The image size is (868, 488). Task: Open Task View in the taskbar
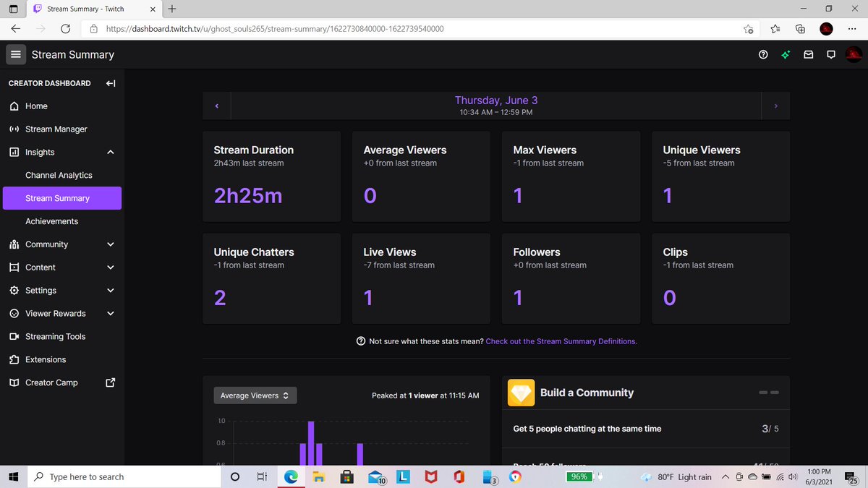[x=263, y=476]
